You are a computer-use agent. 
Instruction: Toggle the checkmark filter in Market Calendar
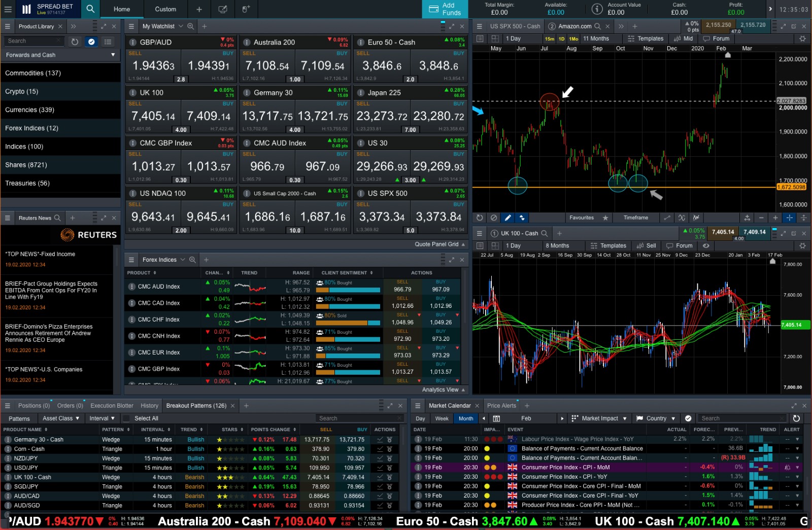coord(688,418)
